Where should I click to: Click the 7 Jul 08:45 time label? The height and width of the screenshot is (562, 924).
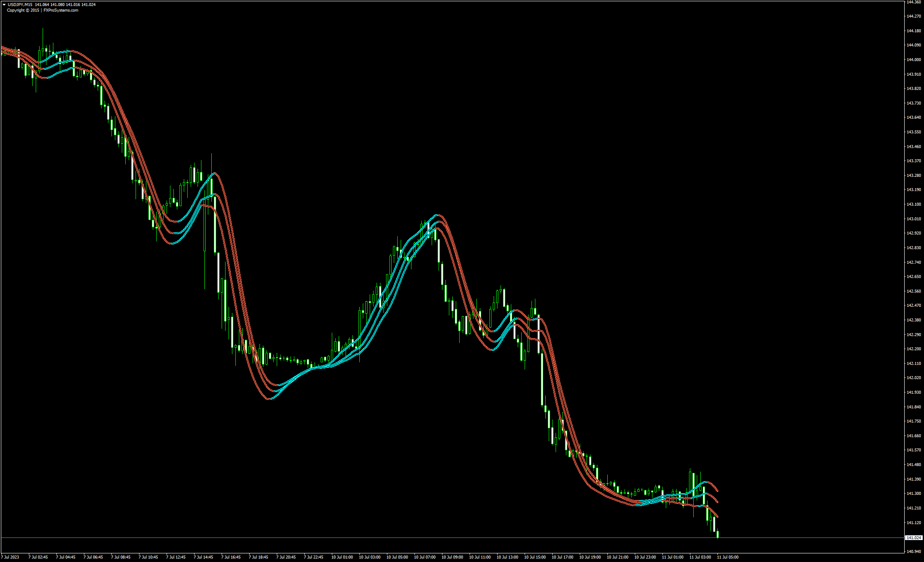(121, 557)
